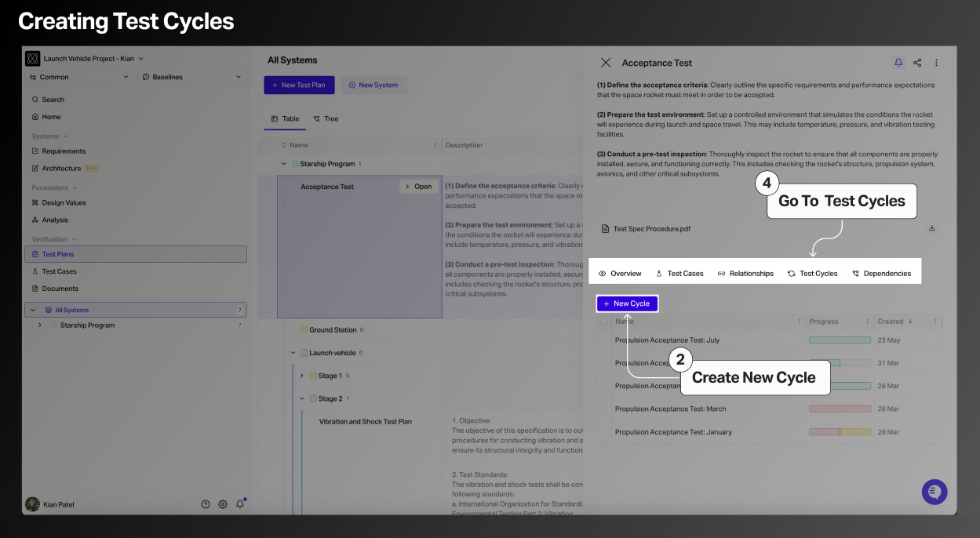Open Test Cases in the sidebar
980x538 pixels.
tap(54, 271)
